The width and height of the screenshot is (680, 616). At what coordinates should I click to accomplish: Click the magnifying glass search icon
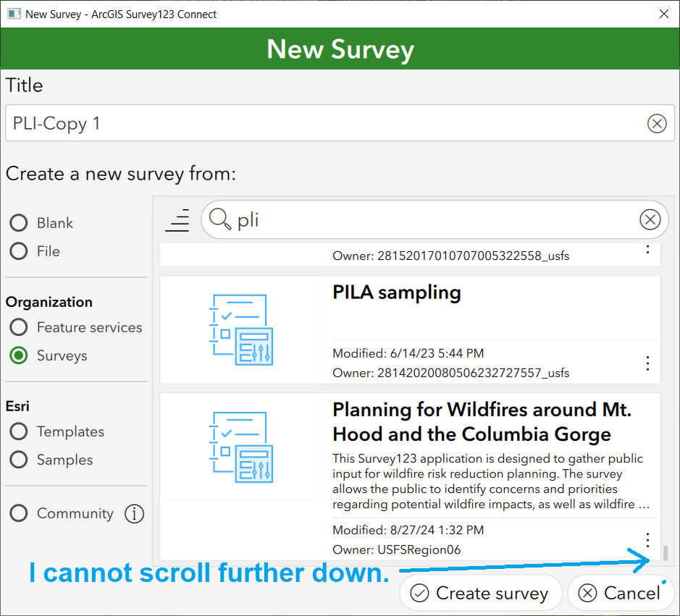pos(219,220)
